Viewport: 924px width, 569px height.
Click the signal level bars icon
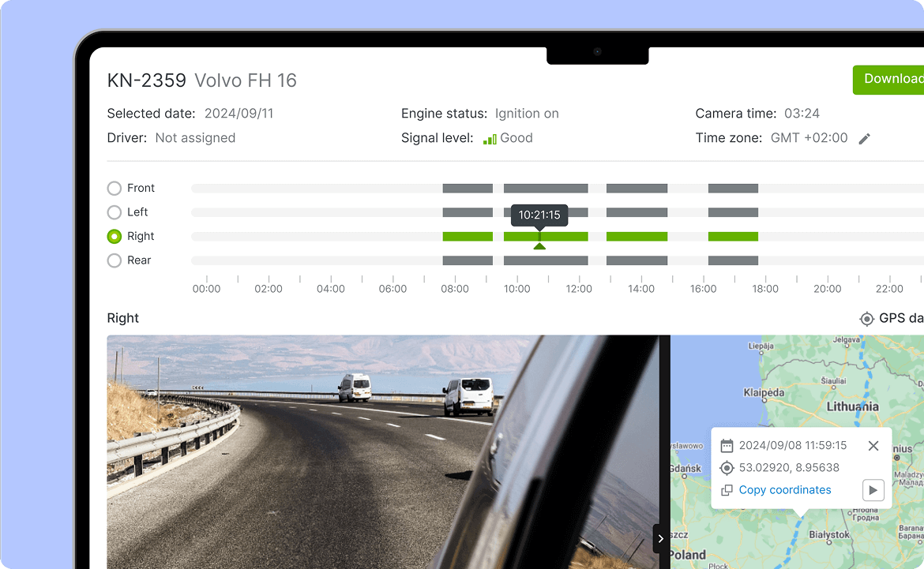tap(490, 139)
